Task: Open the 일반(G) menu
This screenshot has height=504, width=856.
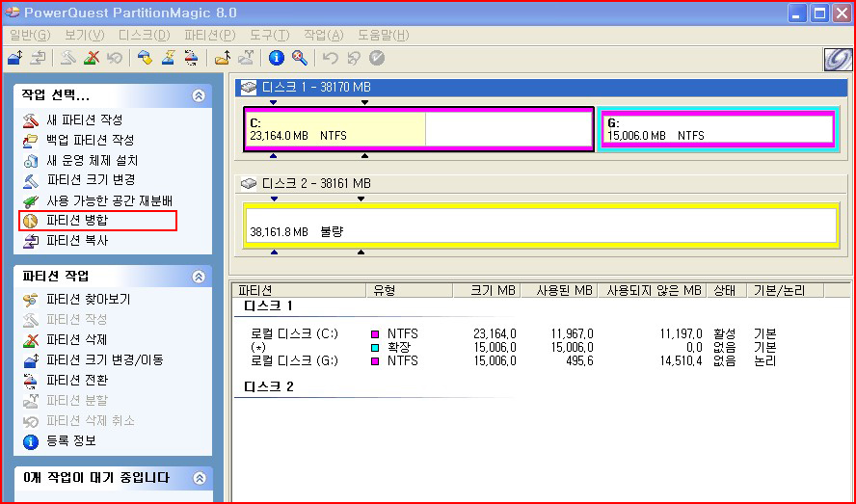Action: tap(30, 35)
